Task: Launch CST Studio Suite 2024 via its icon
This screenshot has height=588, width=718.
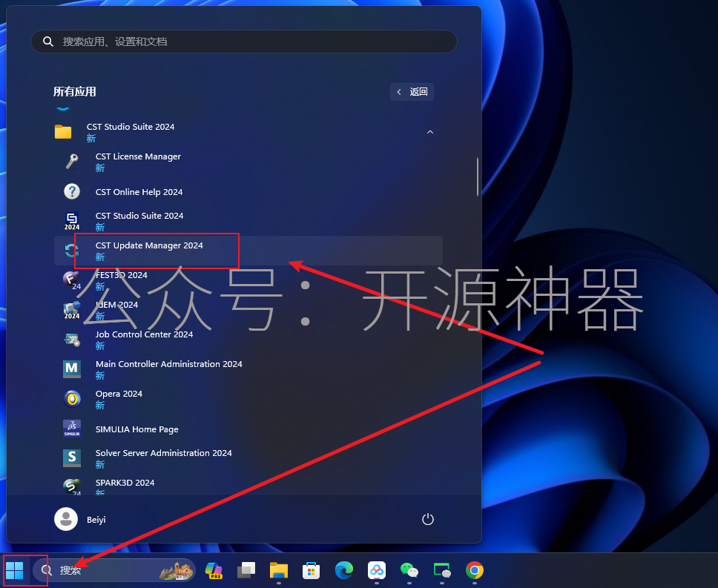Action: coord(72,221)
